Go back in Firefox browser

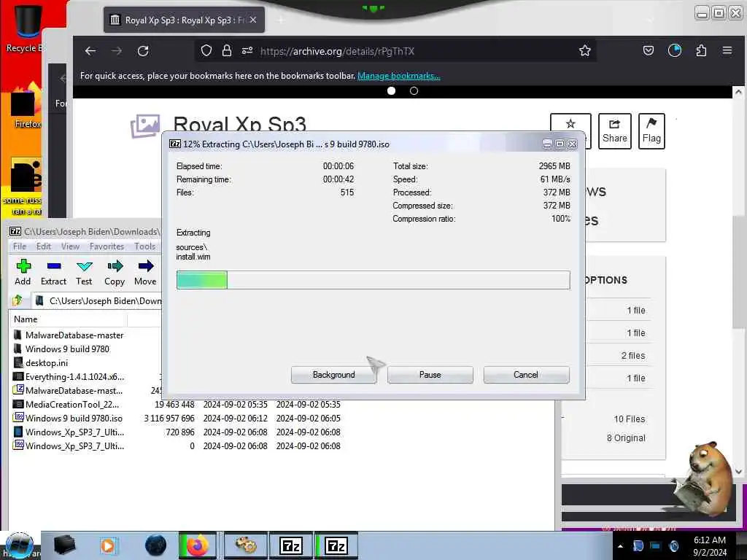point(90,50)
